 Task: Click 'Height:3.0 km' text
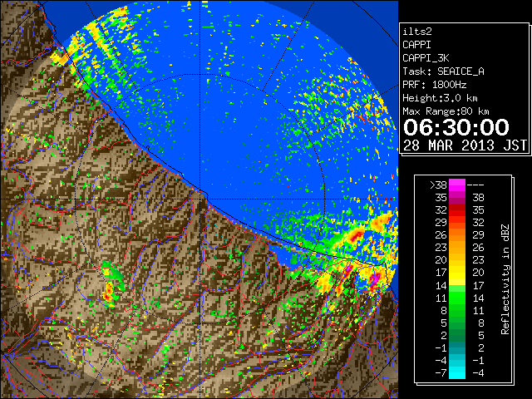[x=440, y=98]
